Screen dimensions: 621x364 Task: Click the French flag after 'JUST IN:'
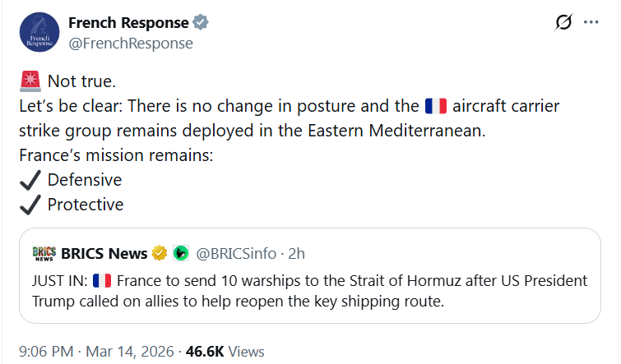click(x=102, y=280)
